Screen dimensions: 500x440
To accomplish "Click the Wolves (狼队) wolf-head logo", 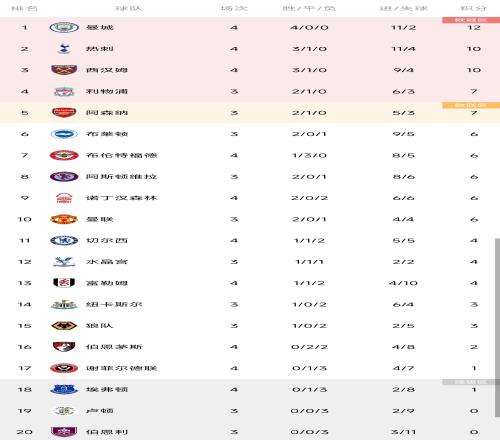I will [64, 326].
